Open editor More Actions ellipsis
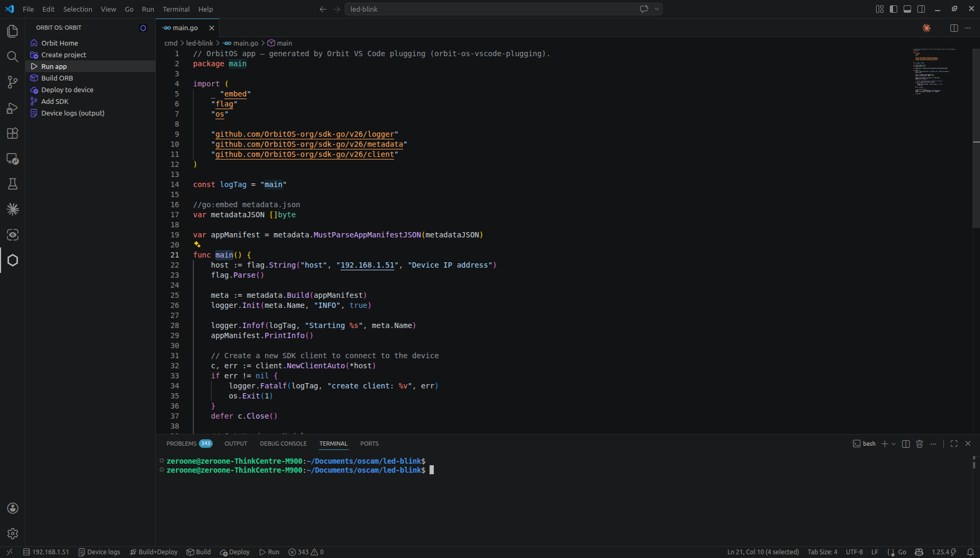The image size is (980, 558). tap(968, 28)
